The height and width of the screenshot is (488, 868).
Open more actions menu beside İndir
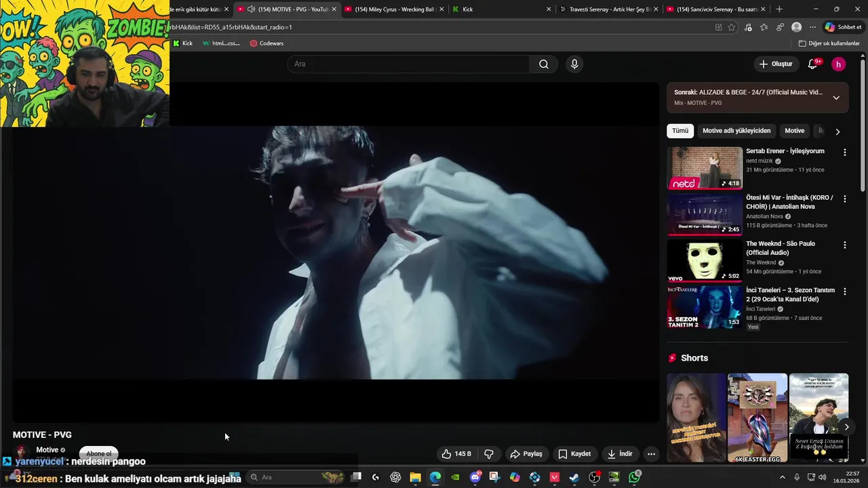point(651,453)
